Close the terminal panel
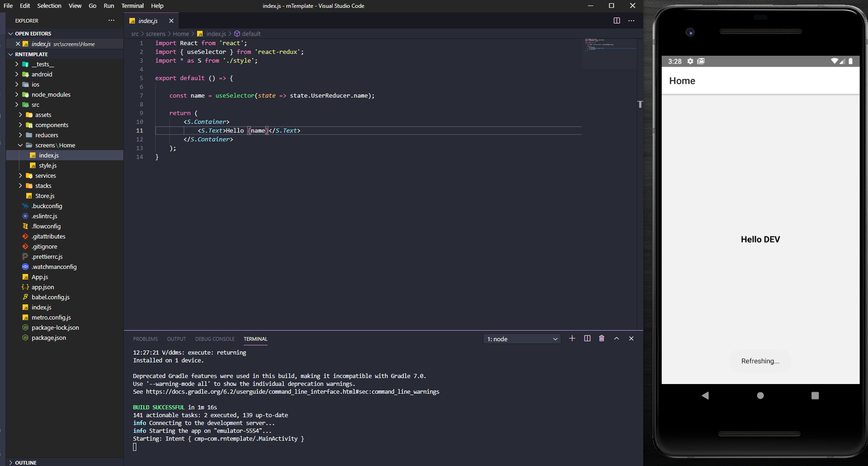This screenshot has height=466, width=868. click(631, 338)
